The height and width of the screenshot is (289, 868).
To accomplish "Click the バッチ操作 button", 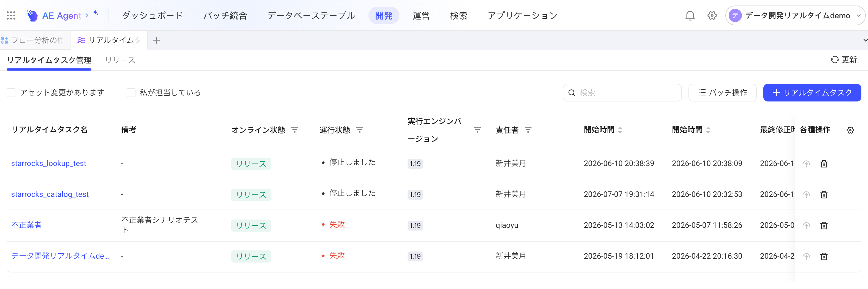I will click(722, 92).
